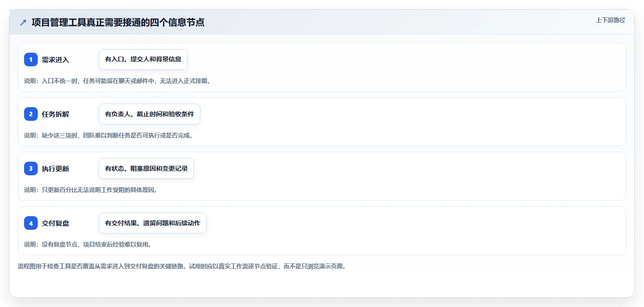
Task: Select the 有入口、提交人和背景信息 chip
Action: pyautogui.click(x=143, y=59)
